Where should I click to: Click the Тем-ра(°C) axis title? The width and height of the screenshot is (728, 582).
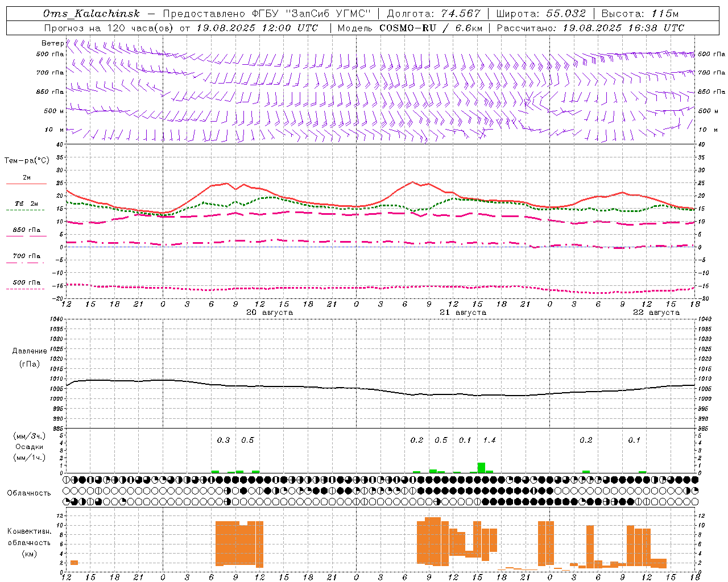point(27,161)
